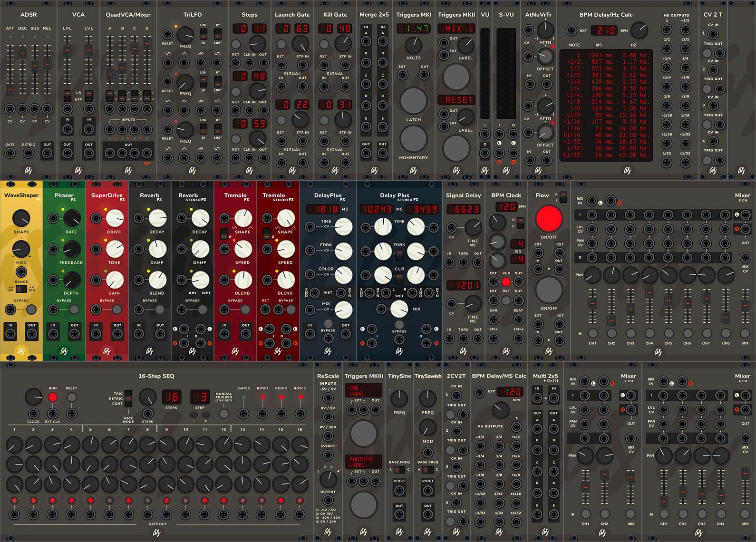Click the STEP minus button on 16-Step SEQ

coord(194,415)
